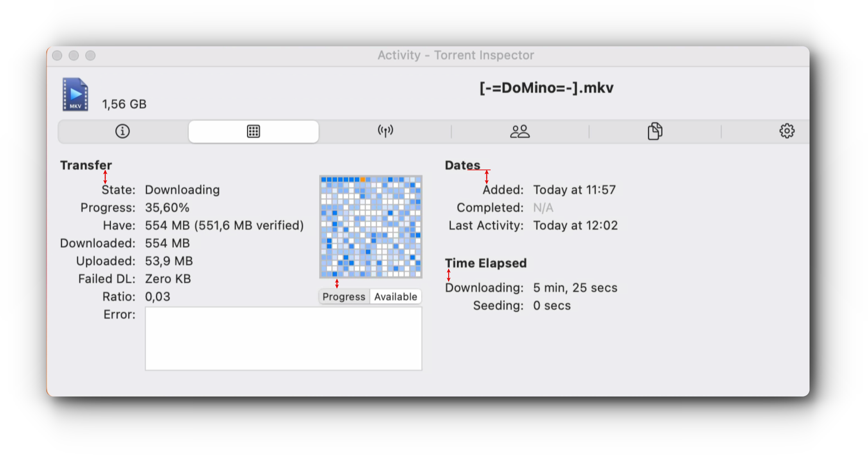Open the Peers tab with people icon
The height and width of the screenshot is (455, 868).
pos(520,131)
